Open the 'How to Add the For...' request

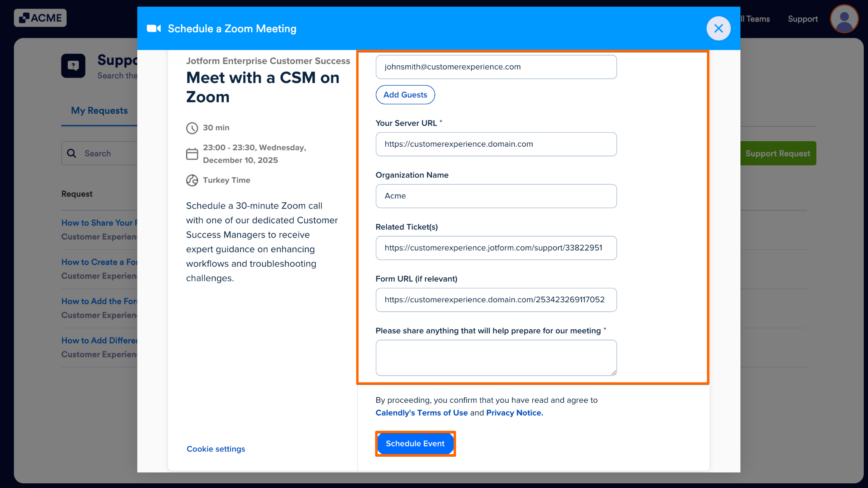[99, 301]
